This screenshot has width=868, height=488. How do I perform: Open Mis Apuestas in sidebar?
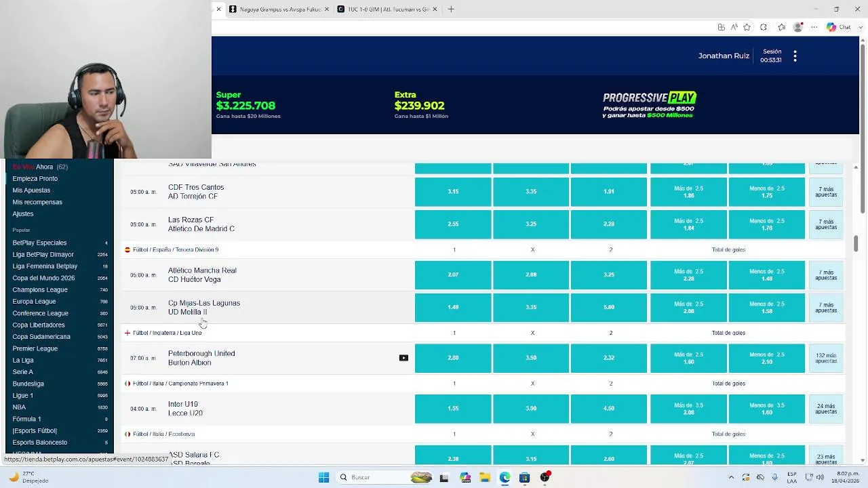tap(31, 190)
